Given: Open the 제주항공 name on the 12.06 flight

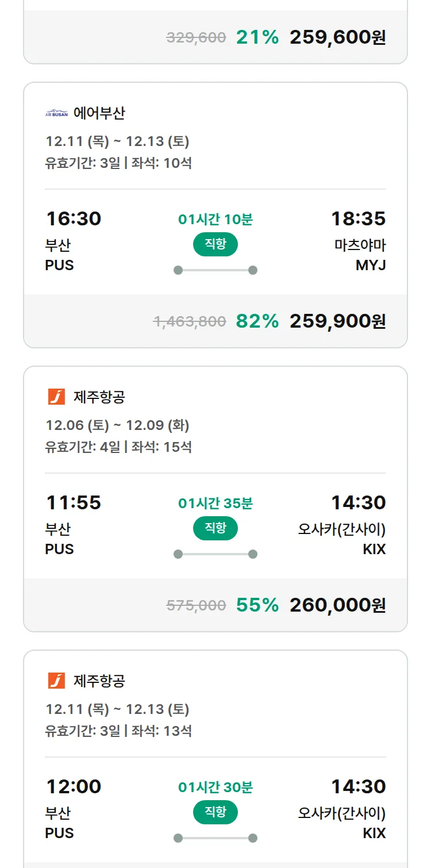Looking at the screenshot, I should pyautogui.click(x=99, y=397).
